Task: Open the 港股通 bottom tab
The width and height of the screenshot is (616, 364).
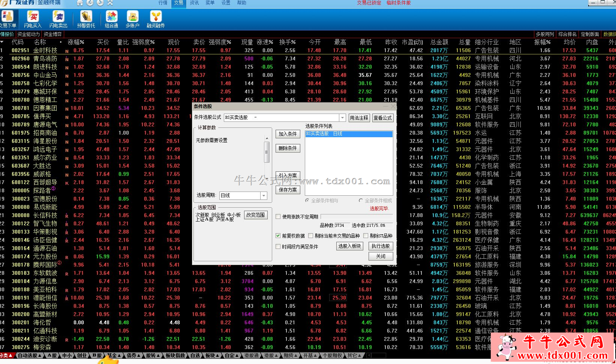Action: pos(251,355)
